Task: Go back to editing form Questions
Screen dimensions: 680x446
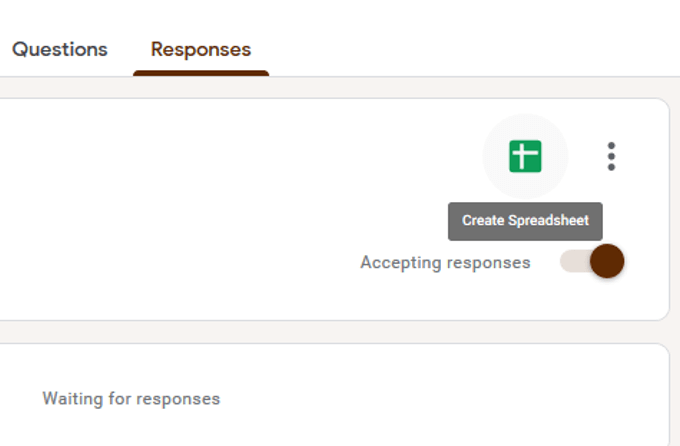Action: (x=60, y=49)
